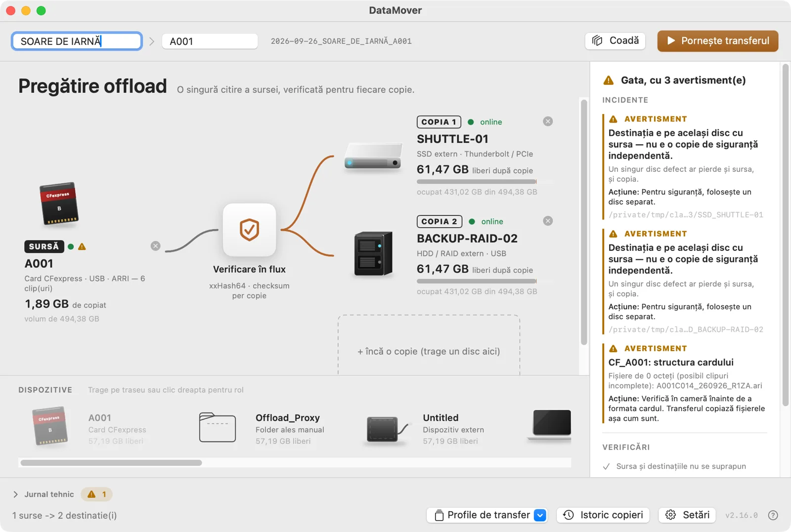Open the Coadă queue
Viewport: 791px width, 532px height.
(615, 41)
